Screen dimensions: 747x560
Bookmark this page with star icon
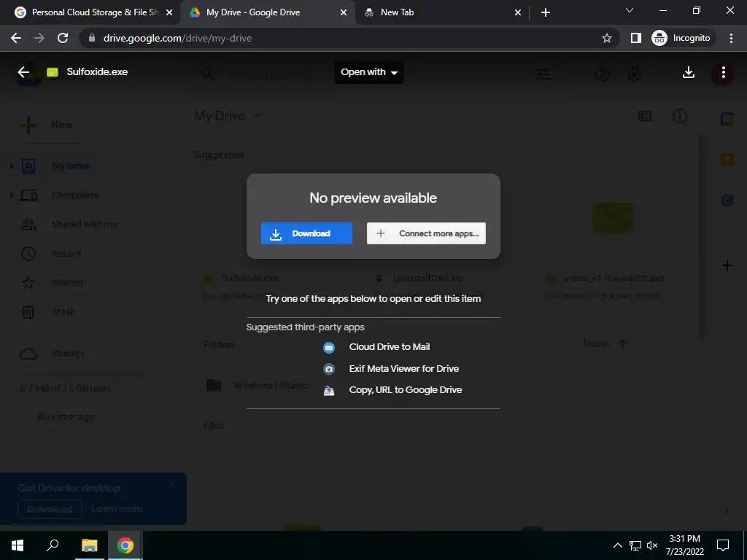[606, 38]
